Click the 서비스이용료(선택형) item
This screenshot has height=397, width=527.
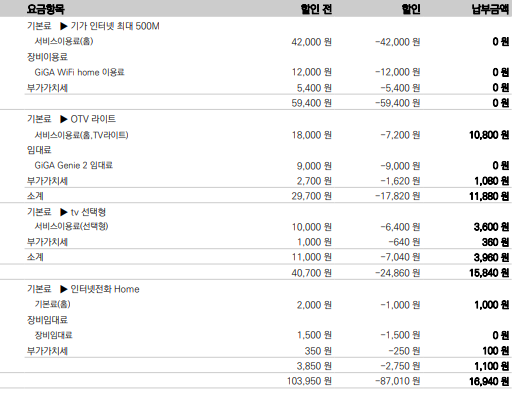71,226
